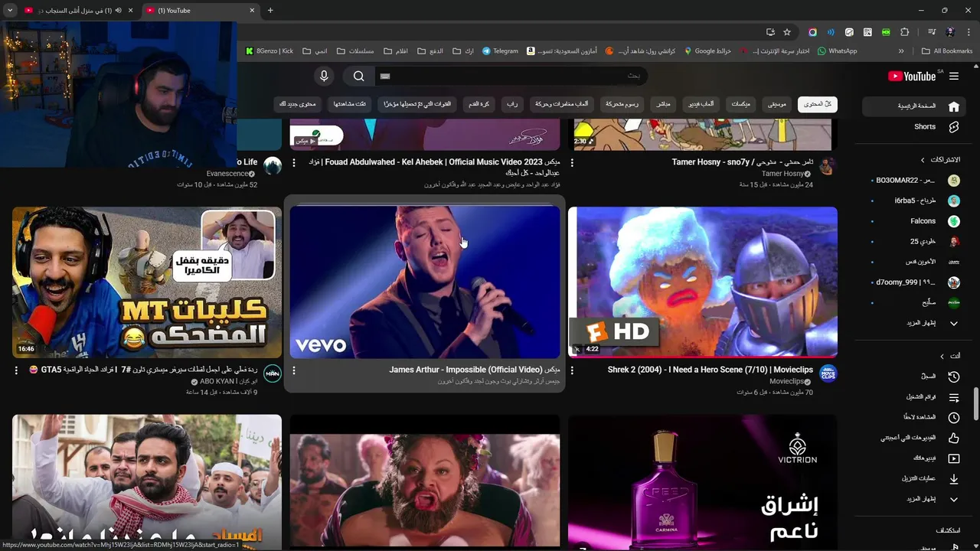The image size is (980, 551).
Task: Open more options for Shrek 2 video
Action: click(573, 370)
